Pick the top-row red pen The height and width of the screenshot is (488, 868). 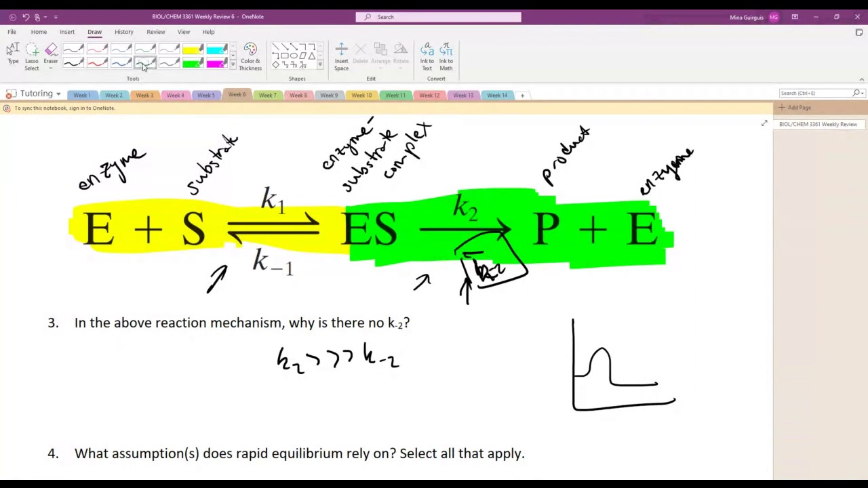(x=97, y=49)
